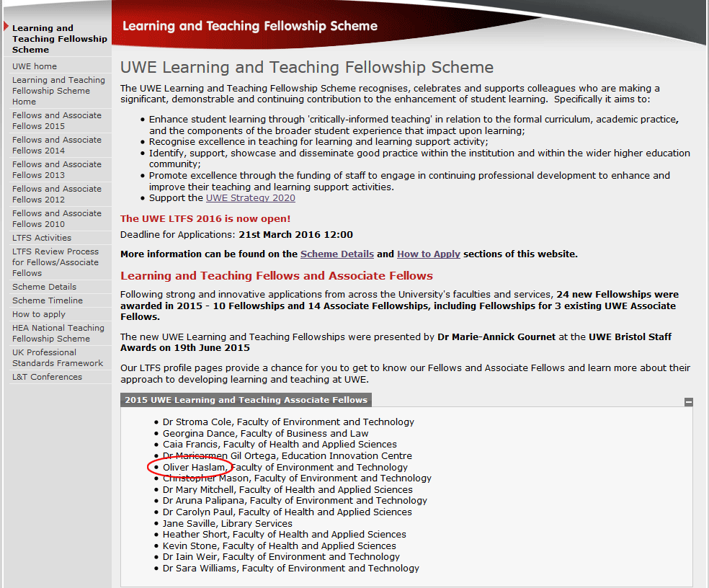Select Fellows and Associate Fellows 2014
Image resolution: width=709 pixels, height=588 pixels.
57,145
